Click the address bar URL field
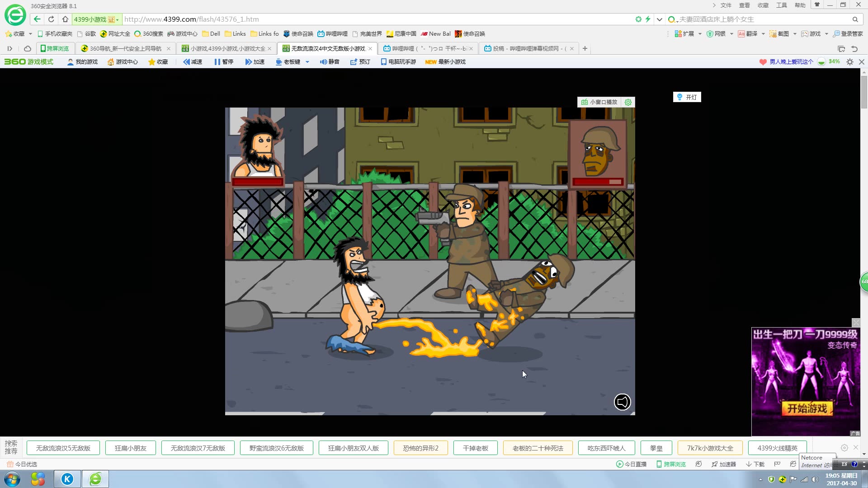Viewport: 868px width, 488px height. 378,19
